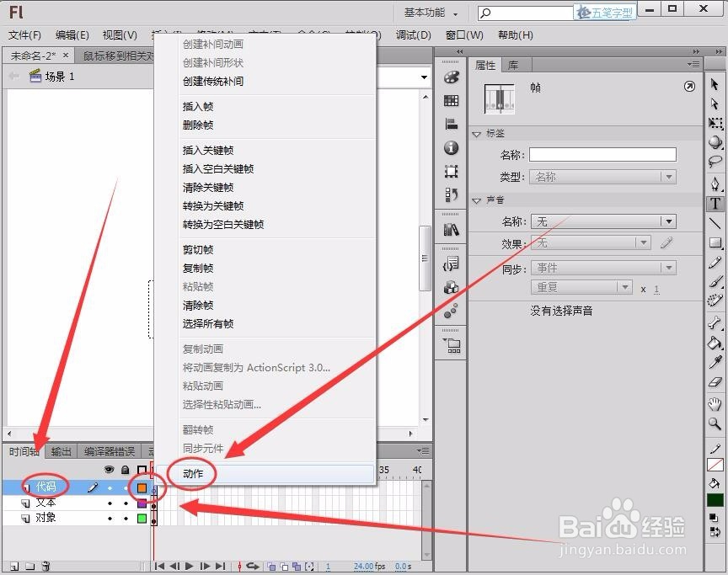728x575 pixels.
Task: Click the 代码 layer's orange outline color swatch
Action: coord(141,487)
